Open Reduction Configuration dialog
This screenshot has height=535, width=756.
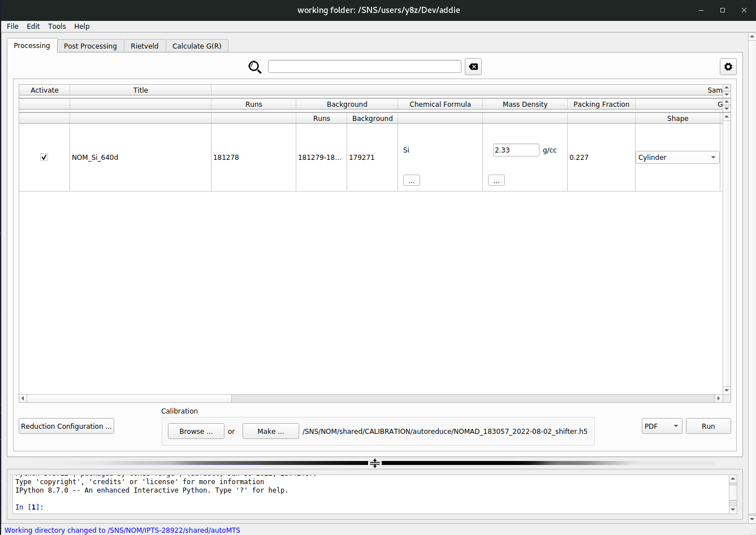[x=67, y=427]
